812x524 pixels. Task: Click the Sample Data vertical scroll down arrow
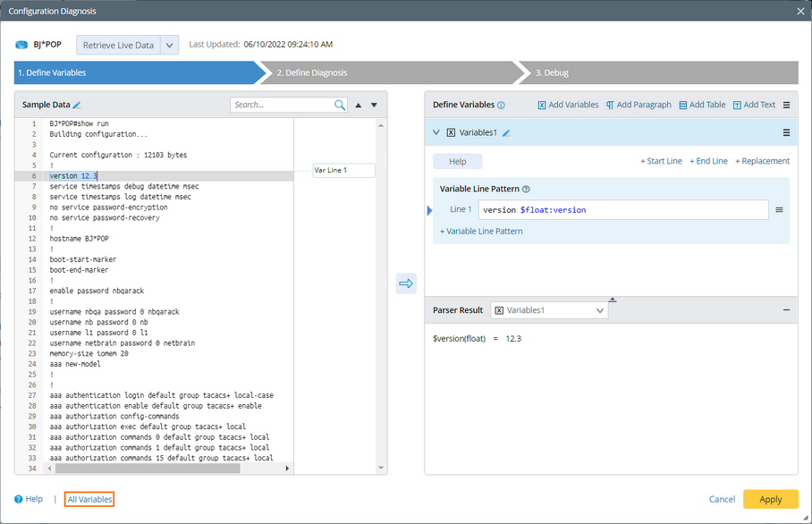pyautogui.click(x=381, y=468)
